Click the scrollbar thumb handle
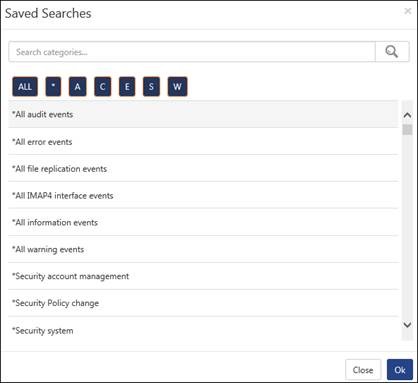The image size is (418, 383). point(407,129)
